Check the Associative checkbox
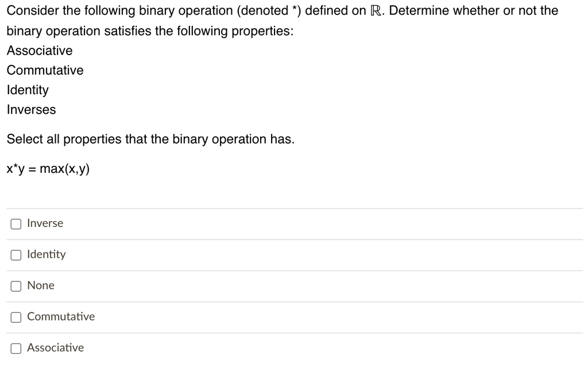This screenshot has height=367, width=588. coord(16,347)
